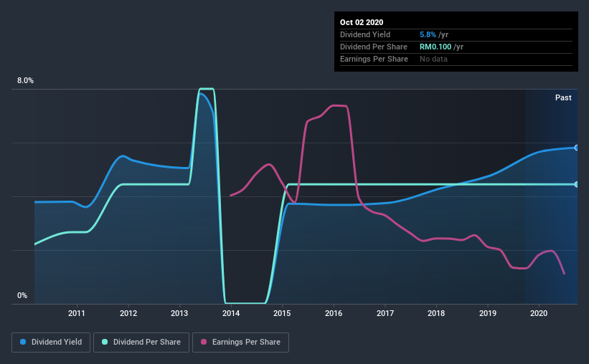Select the 2011 label on time axis

[77, 313]
